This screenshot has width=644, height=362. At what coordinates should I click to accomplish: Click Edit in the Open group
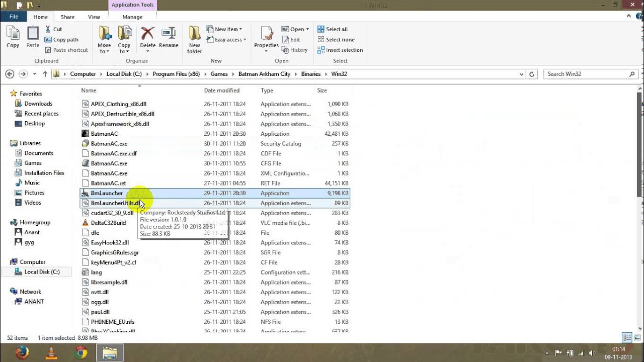[291, 40]
